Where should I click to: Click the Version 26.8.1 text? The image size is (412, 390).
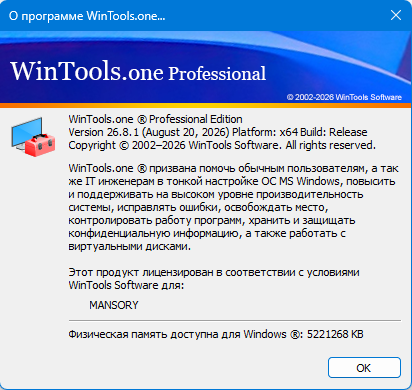point(104,132)
